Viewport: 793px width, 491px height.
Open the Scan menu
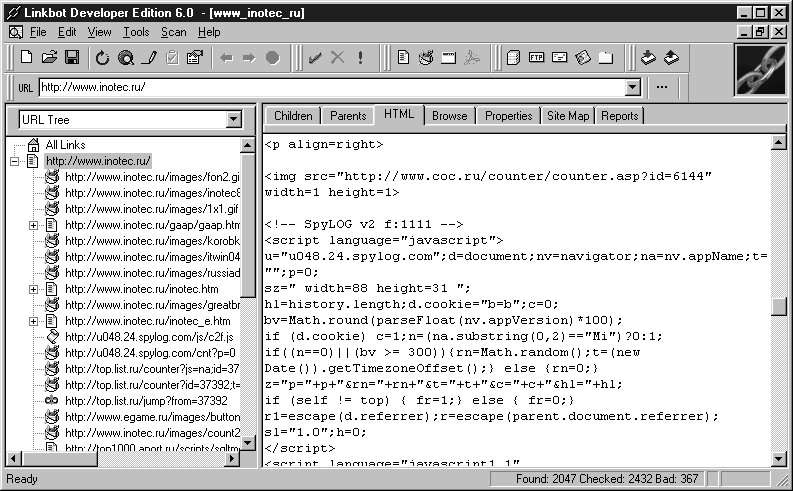point(173,32)
